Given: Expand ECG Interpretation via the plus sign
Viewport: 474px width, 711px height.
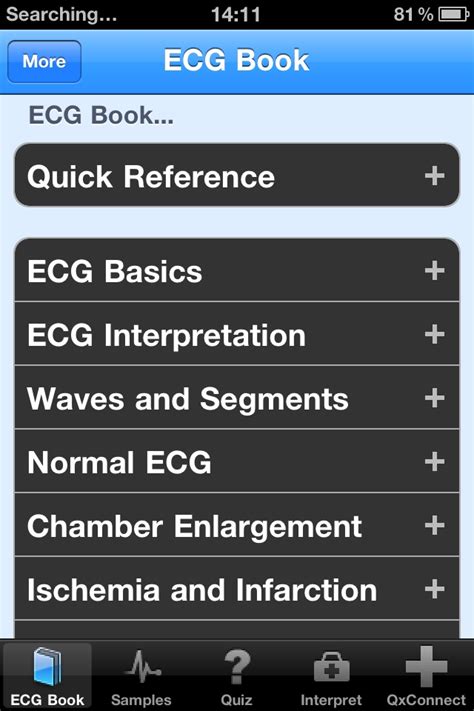Looking at the screenshot, I should click(x=435, y=334).
